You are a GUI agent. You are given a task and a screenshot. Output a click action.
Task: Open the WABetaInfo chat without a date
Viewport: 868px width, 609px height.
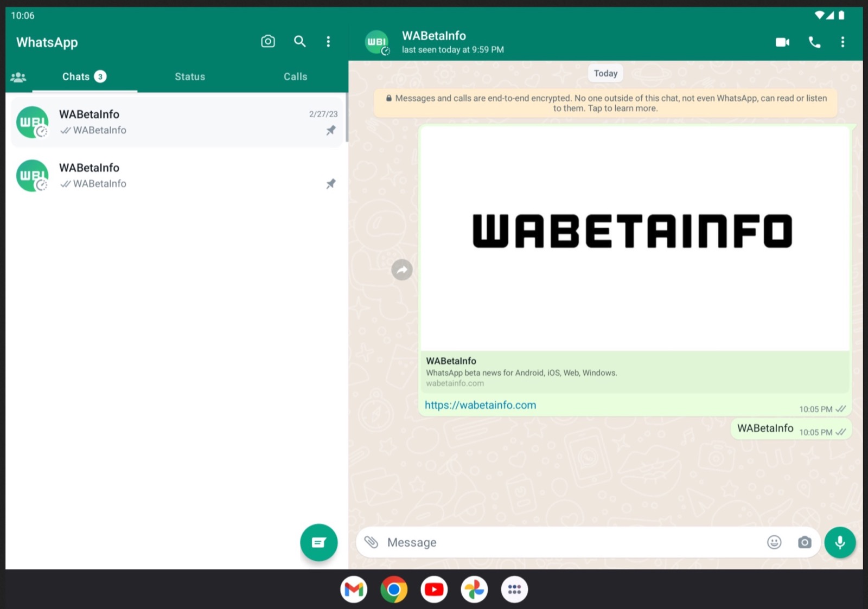(177, 176)
